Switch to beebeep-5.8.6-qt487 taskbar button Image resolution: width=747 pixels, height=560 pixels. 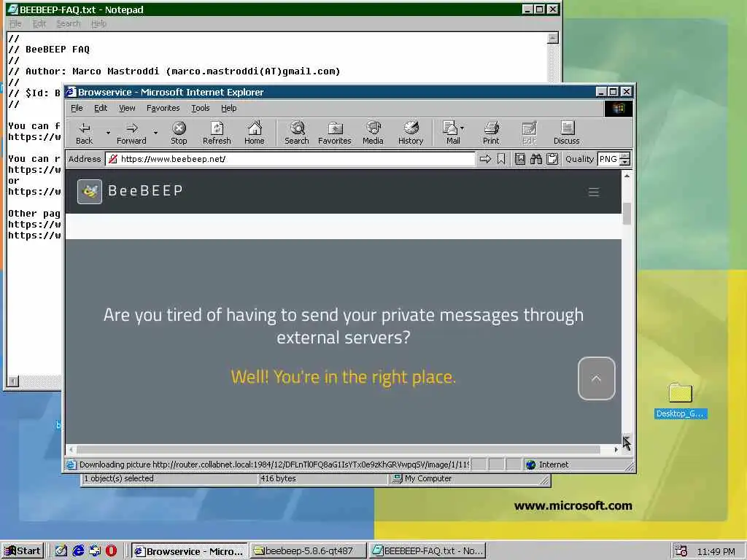click(309, 551)
